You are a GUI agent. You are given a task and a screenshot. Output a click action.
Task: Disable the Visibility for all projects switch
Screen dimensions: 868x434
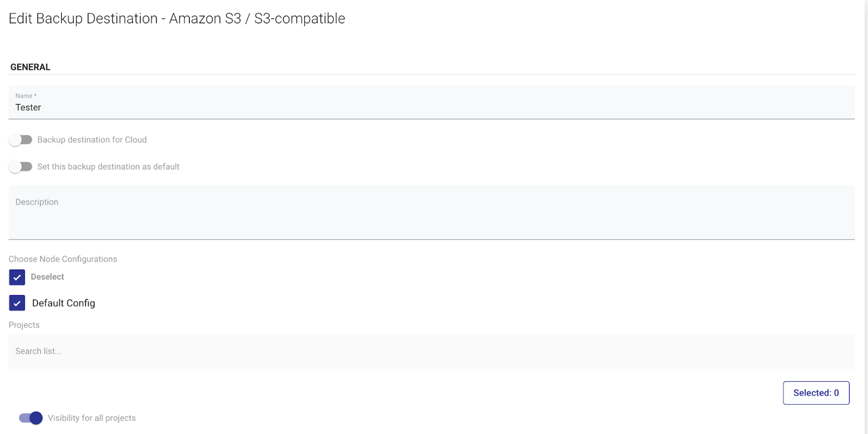point(30,418)
